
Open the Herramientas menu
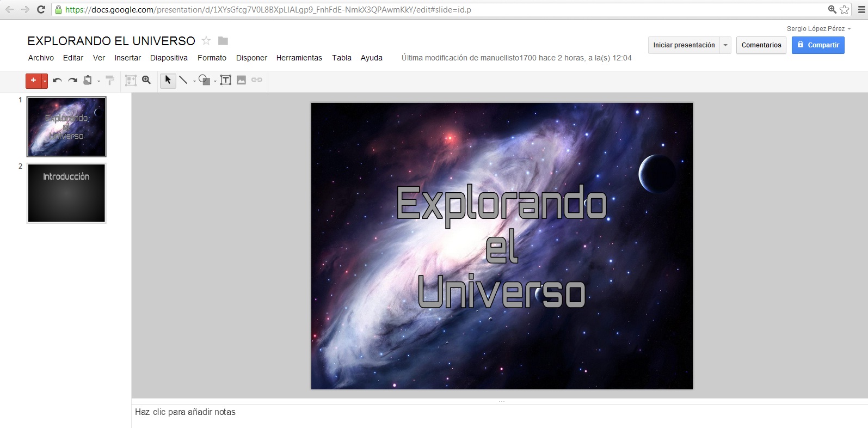coord(299,58)
